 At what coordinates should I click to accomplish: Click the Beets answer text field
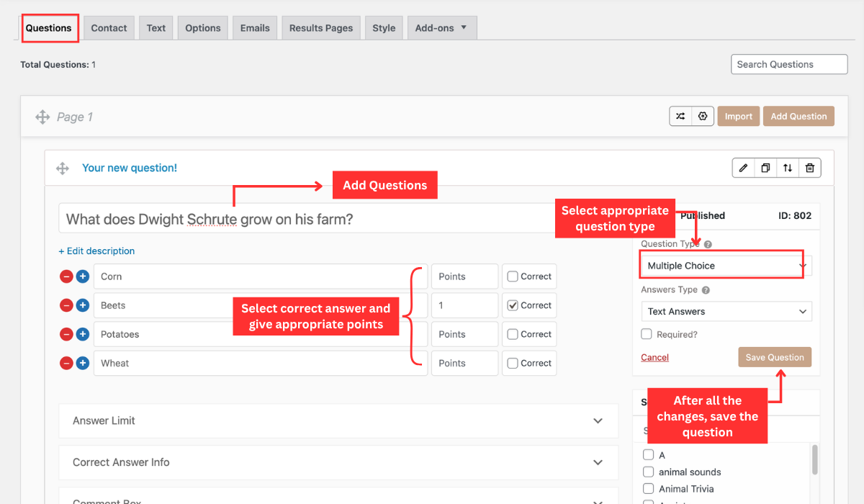261,305
